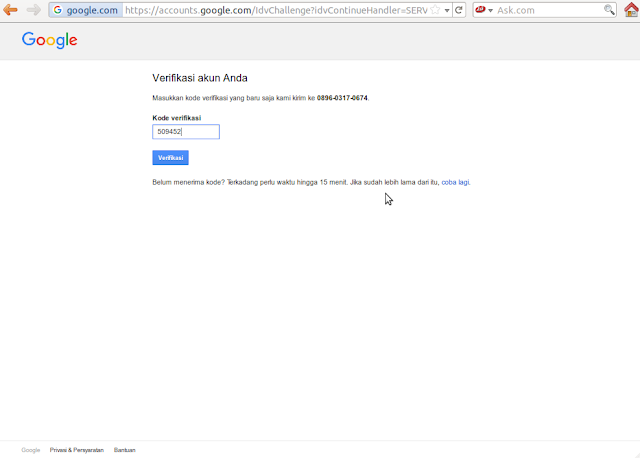Screen dimensions: 640x458
Task: Open the browser home page icon
Action: (631, 10)
